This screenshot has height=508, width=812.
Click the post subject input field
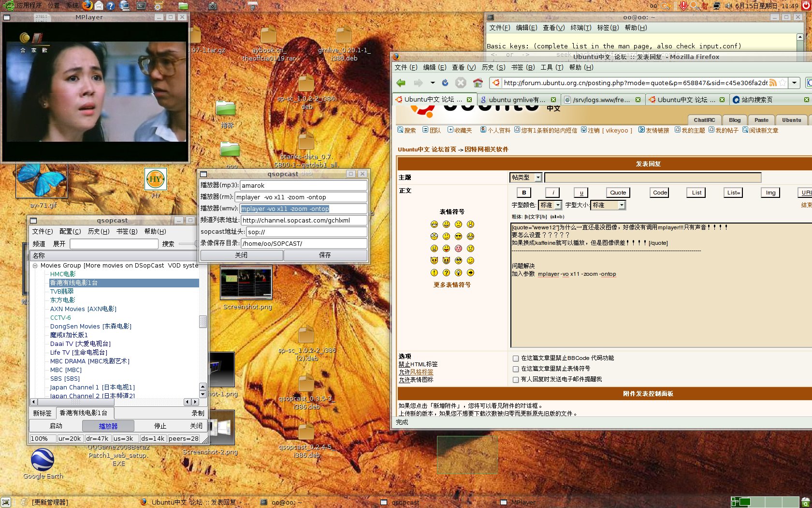652,178
